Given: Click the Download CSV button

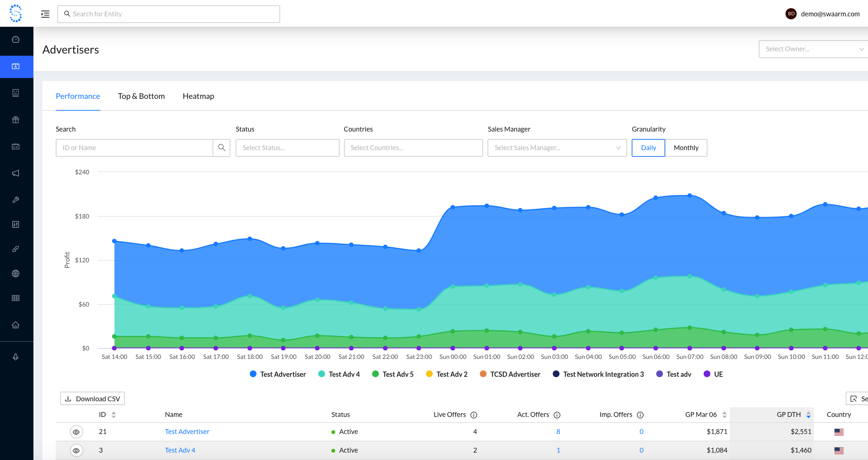Looking at the screenshot, I should [x=92, y=398].
